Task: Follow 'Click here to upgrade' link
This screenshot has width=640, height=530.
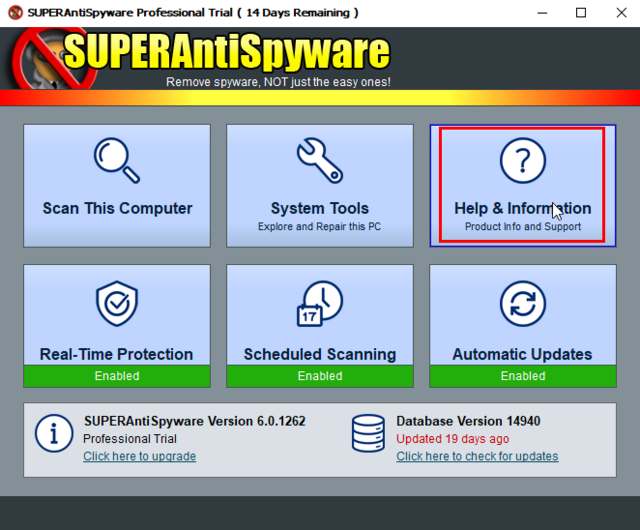Action: click(140, 456)
